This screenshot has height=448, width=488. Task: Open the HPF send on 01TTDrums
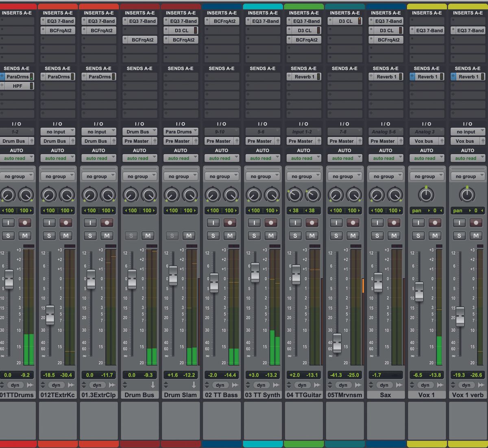point(17,86)
